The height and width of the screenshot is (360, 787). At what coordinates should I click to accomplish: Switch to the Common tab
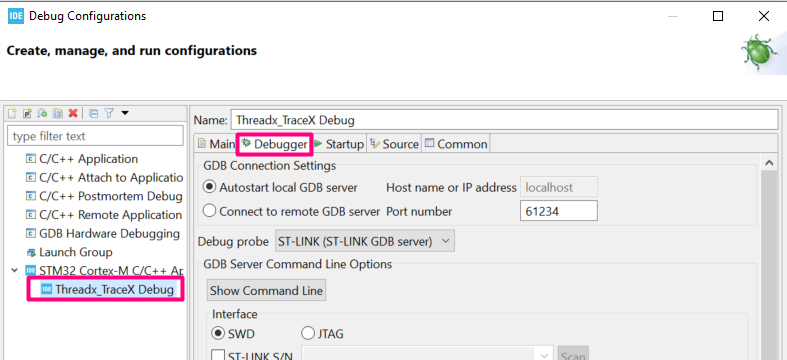point(456,144)
